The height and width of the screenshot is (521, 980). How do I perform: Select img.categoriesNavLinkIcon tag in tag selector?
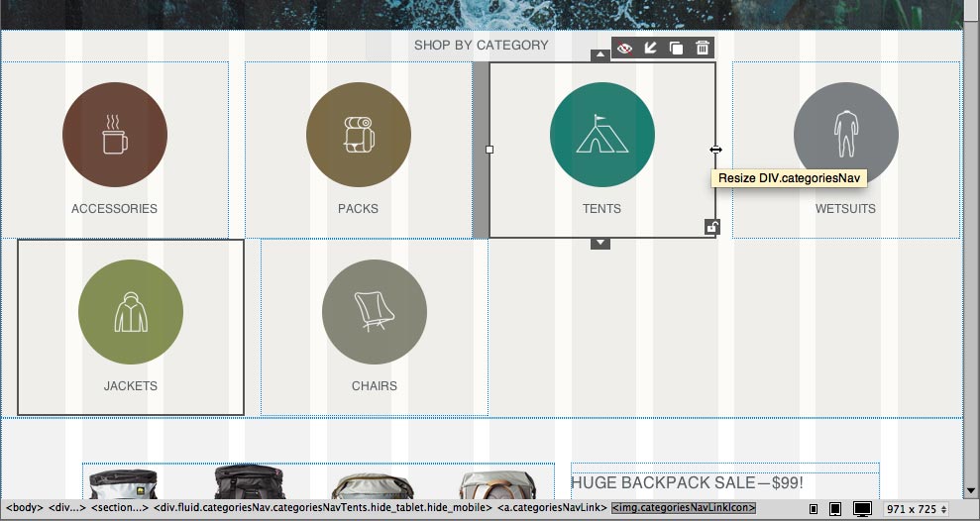pyautogui.click(x=684, y=507)
